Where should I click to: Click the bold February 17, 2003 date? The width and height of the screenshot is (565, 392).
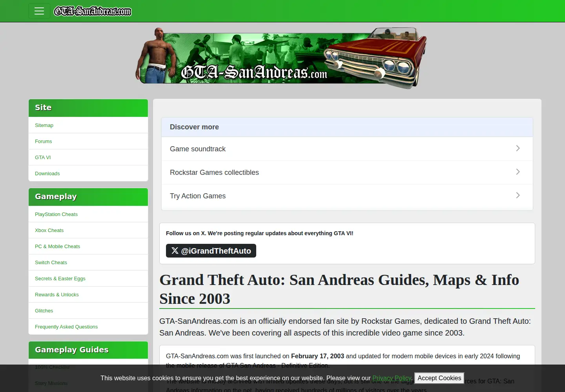(x=317, y=356)
